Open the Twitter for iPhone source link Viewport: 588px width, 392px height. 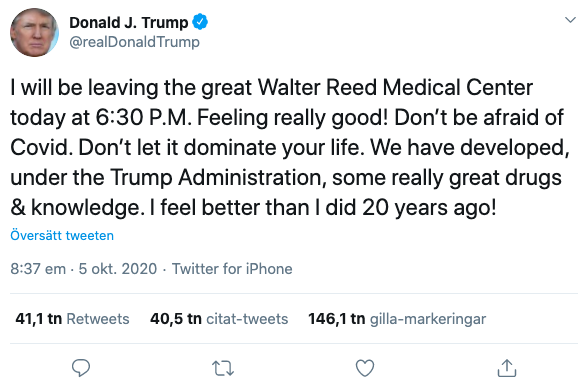tap(232, 269)
